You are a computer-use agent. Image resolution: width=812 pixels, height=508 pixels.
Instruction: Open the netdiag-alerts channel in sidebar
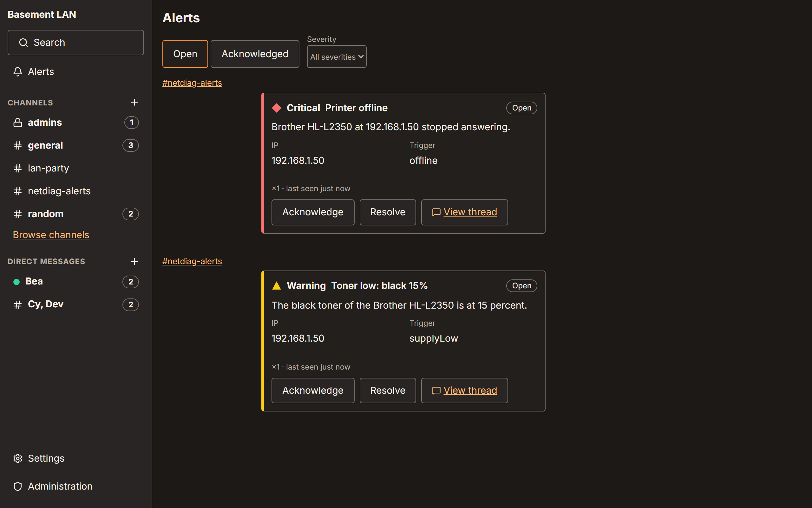[x=75, y=191]
